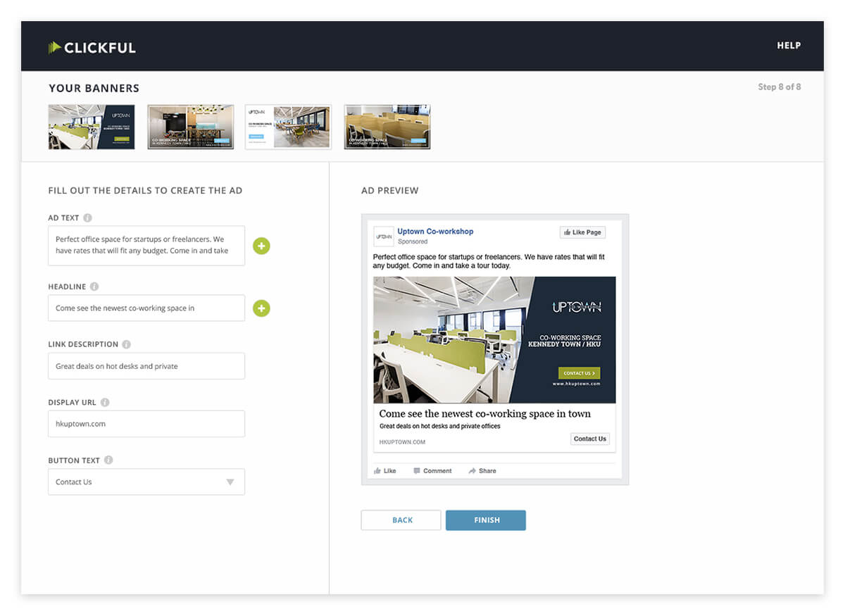The image size is (845, 616).
Task: Click inside the Link Description field
Action: pos(146,366)
